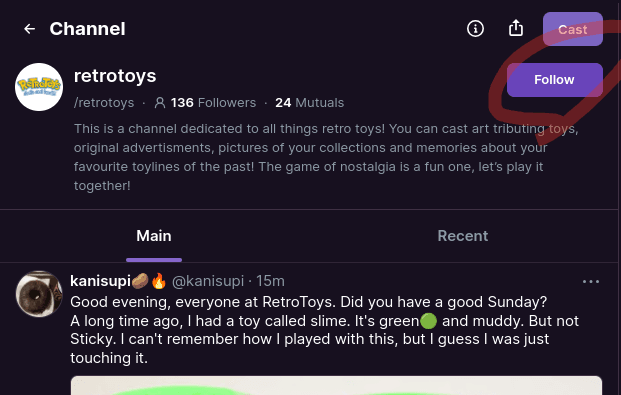Click the retrotoys channel title
The image size is (621, 395).
pyautogui.click(x=115, y=76)
